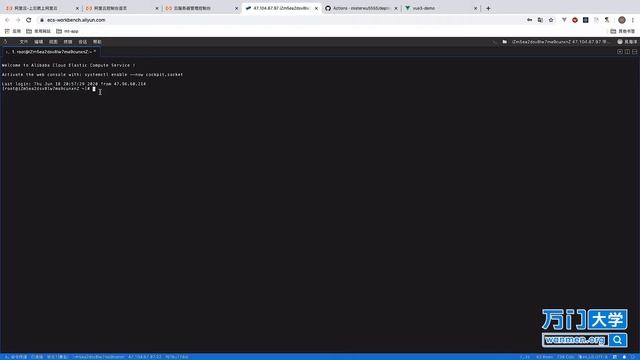Click the translate page icon

coord(540,20)
